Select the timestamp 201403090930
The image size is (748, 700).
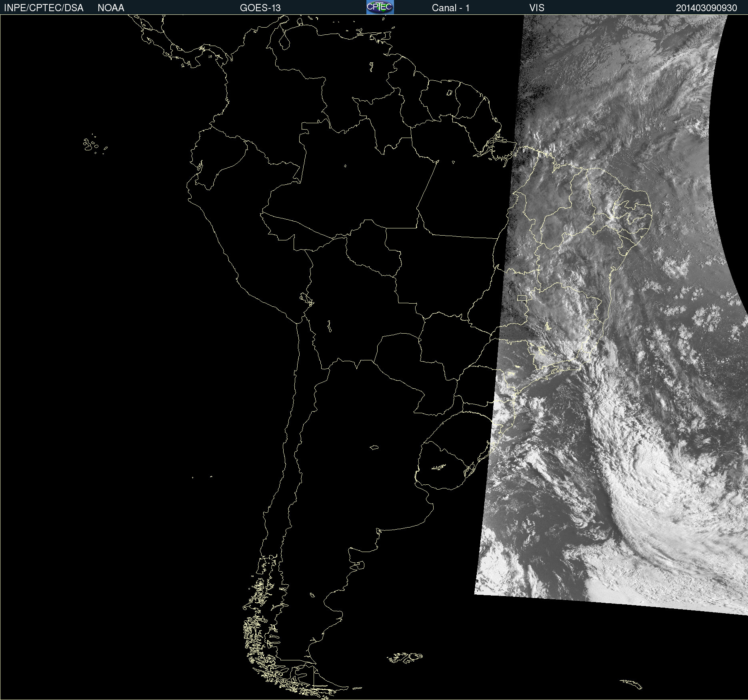click(706, 8)
